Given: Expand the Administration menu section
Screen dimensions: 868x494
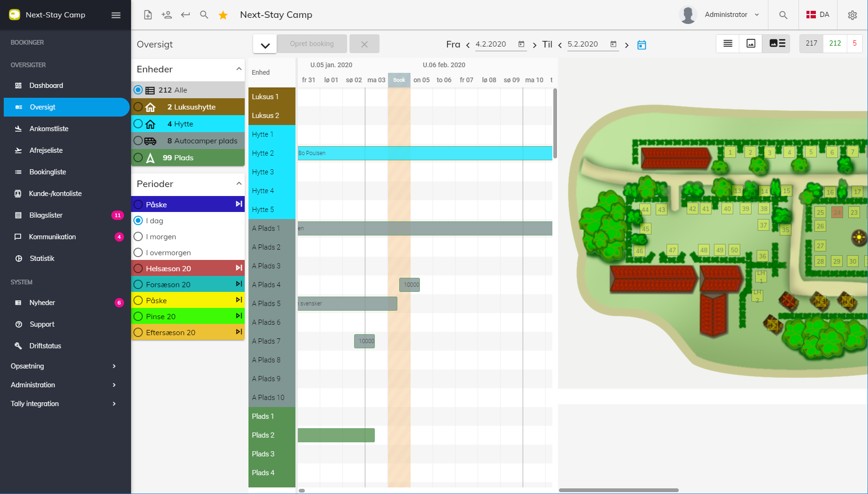Looking at the screenshot, I should (x=65, y=385).
